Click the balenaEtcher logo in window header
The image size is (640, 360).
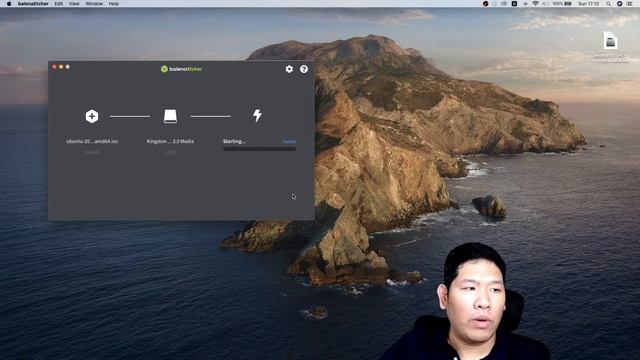181,69
